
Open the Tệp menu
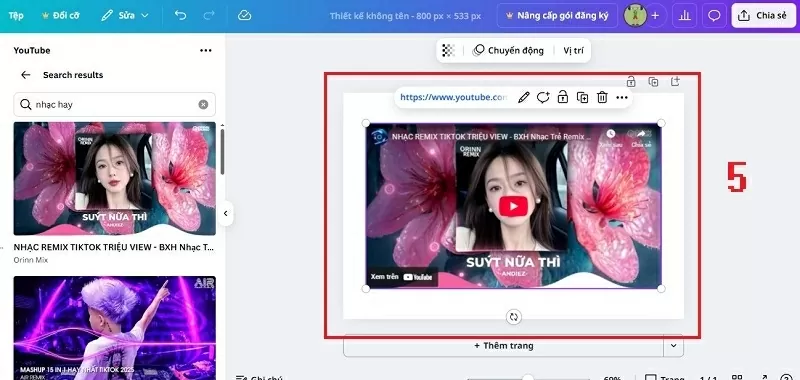pyautogui.click(x=16, y=15)
